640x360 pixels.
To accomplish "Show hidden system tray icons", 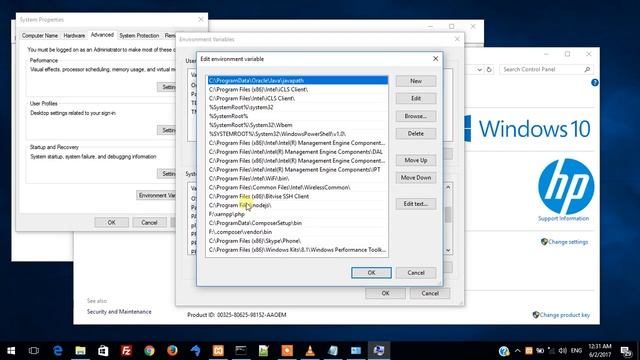I will (x=518, y=351).
